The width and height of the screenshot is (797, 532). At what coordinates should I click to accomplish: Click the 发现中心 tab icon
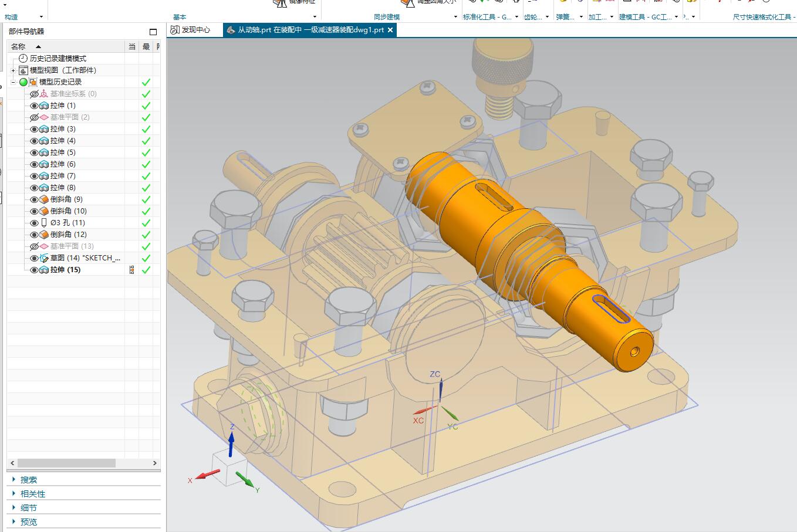[175, 29]
